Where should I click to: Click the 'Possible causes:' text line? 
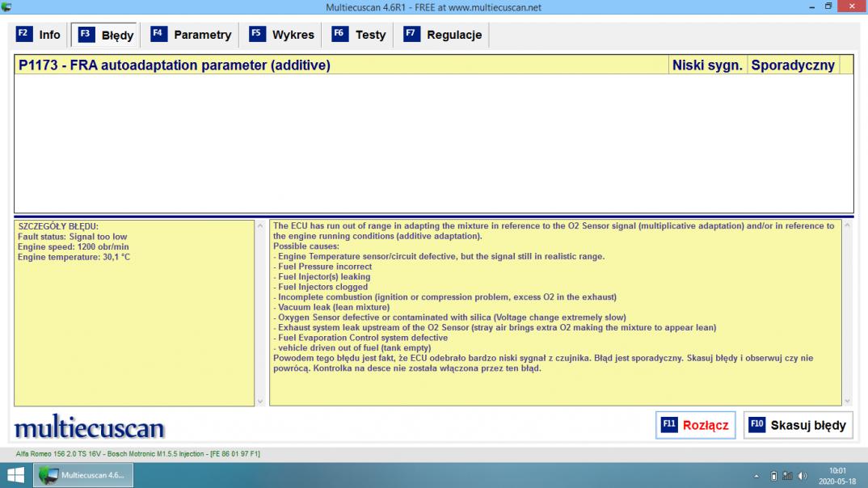306,246
